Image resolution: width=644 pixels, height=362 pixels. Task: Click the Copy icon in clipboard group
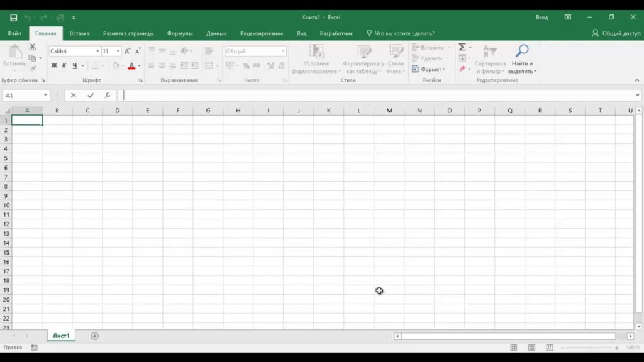33,58
